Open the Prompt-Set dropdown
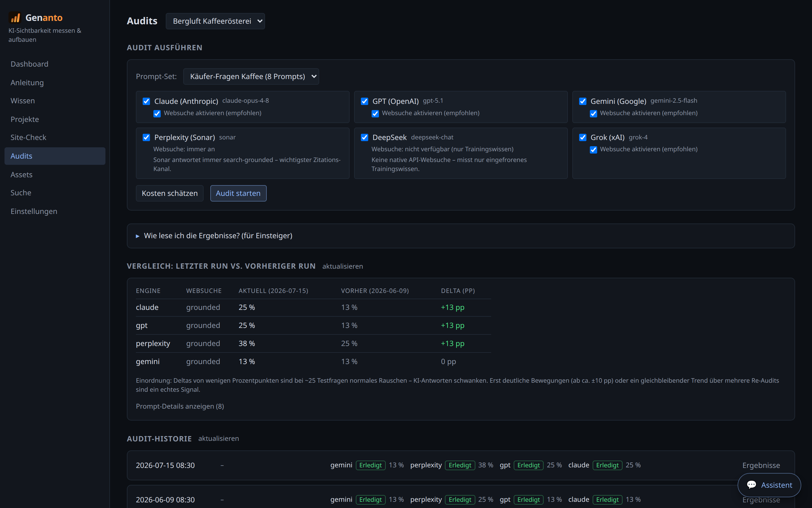 tap(251, 76)
